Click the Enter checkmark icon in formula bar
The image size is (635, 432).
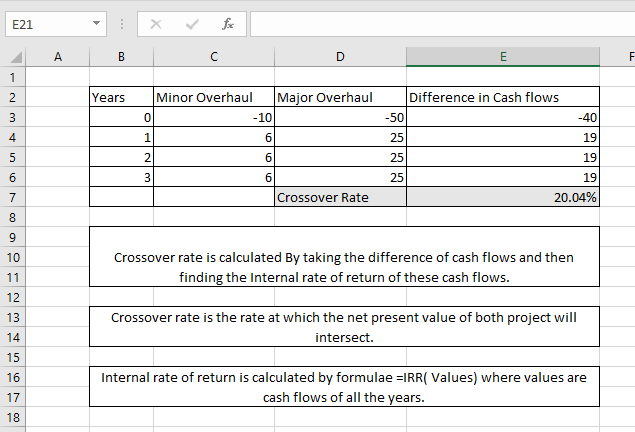coord(191,23)
